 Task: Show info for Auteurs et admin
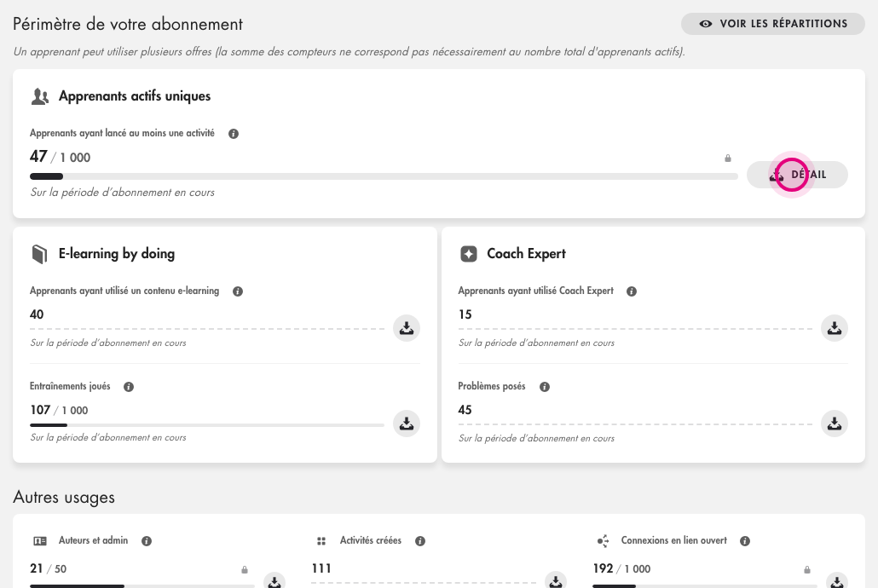tap(147, 541)
